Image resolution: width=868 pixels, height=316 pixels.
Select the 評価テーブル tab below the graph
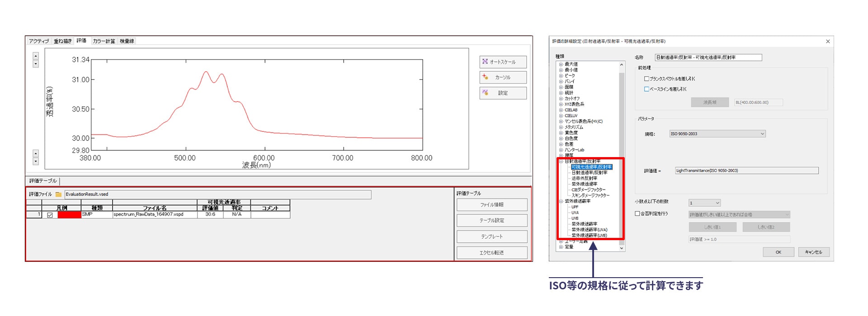click(x=43, y=181)
